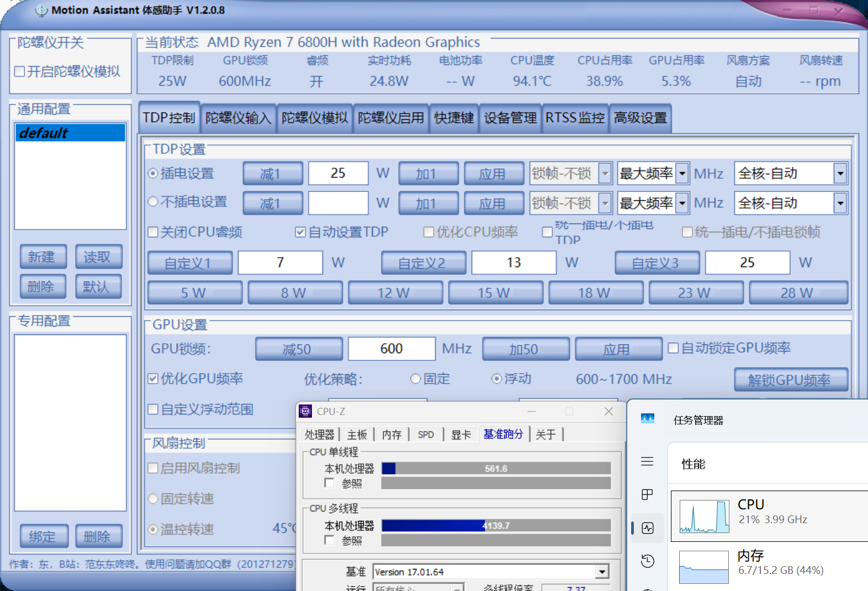Toggle CPU multi-thread 参照 checkbox in CPU-Z

(329, 540)
